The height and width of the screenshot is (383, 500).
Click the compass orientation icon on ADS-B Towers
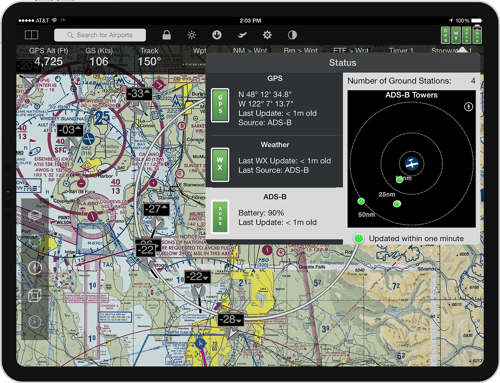coord(468,107)
